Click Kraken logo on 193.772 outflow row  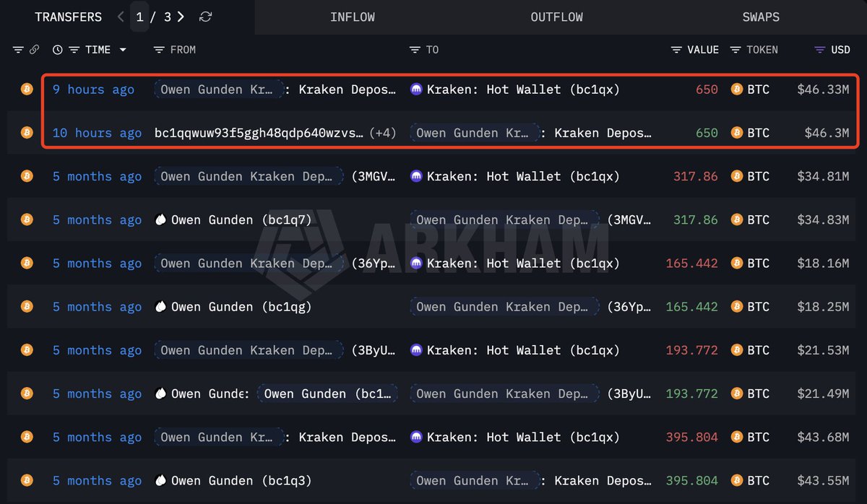pos(416,350)
